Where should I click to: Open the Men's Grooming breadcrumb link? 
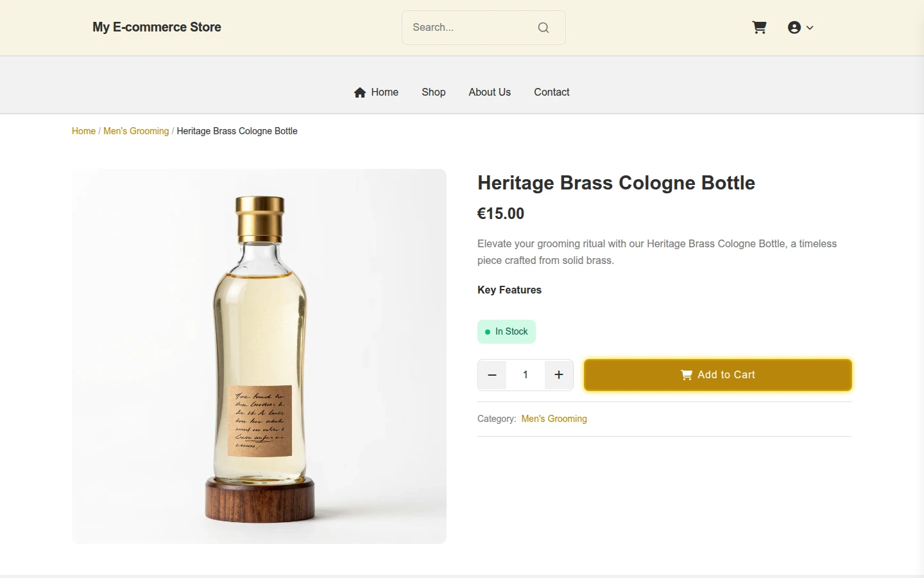pos(136,131)
